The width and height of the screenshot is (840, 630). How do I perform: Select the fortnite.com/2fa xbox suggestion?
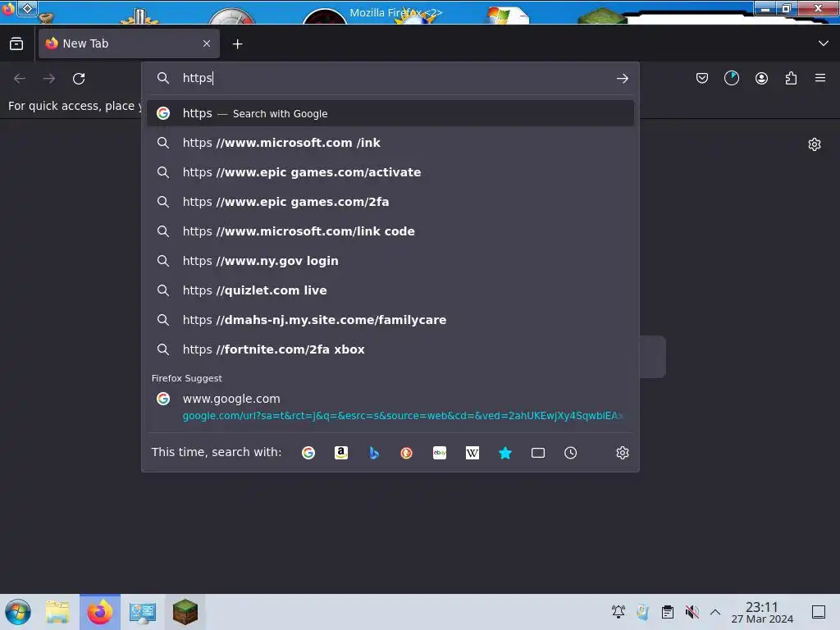[390, 349]
